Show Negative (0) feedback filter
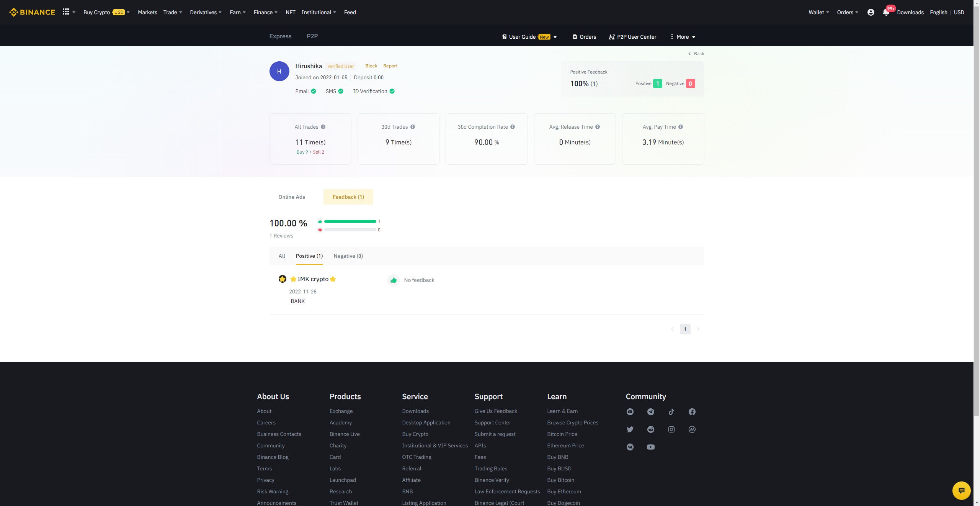The height and width of the screenshot is (506, 980). (348, 256)
